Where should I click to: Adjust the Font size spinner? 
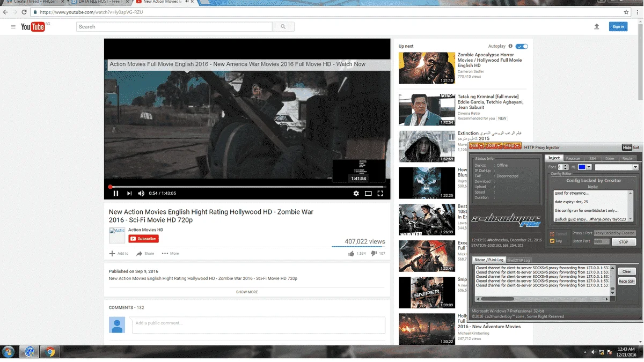click(x=566, y=167)
